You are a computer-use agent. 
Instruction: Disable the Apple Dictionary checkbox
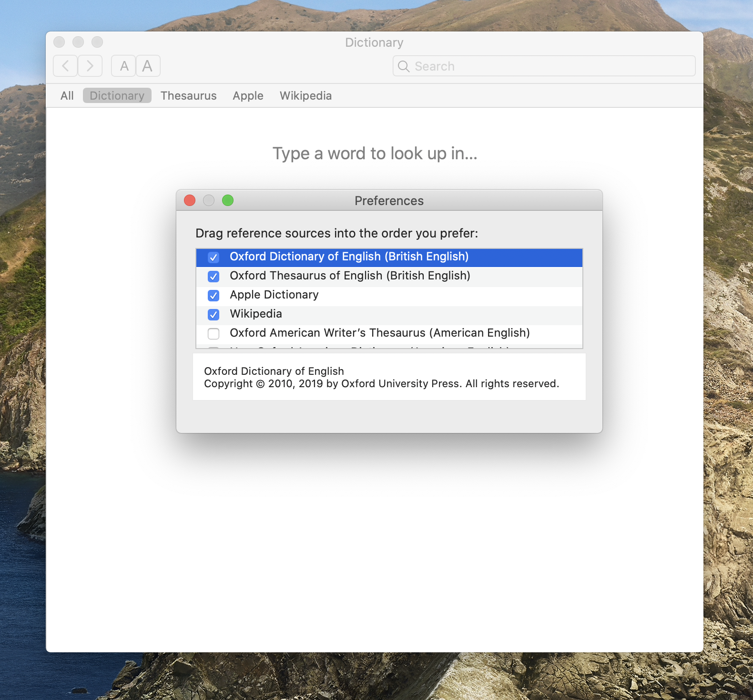tap(214, 296)
